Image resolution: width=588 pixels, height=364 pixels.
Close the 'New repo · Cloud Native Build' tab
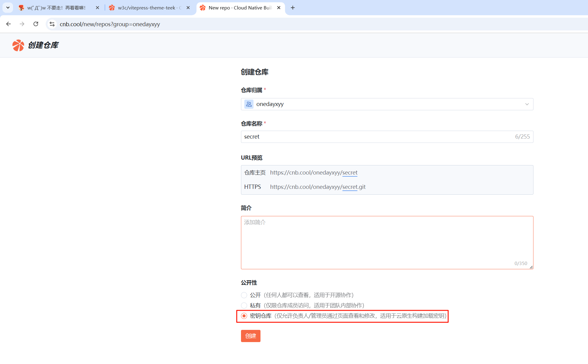tap(279, 8)
